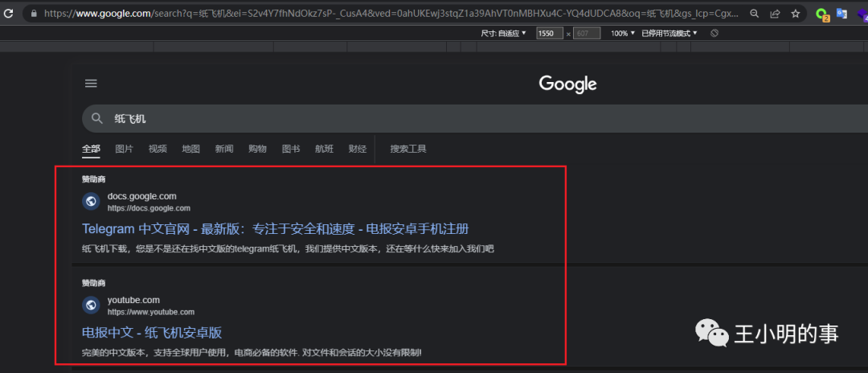Image resolution: width=868 pixels, height=373 pixels.
Task: Open the green circle extension with badge 2
Action: click(x=822, y=14)
